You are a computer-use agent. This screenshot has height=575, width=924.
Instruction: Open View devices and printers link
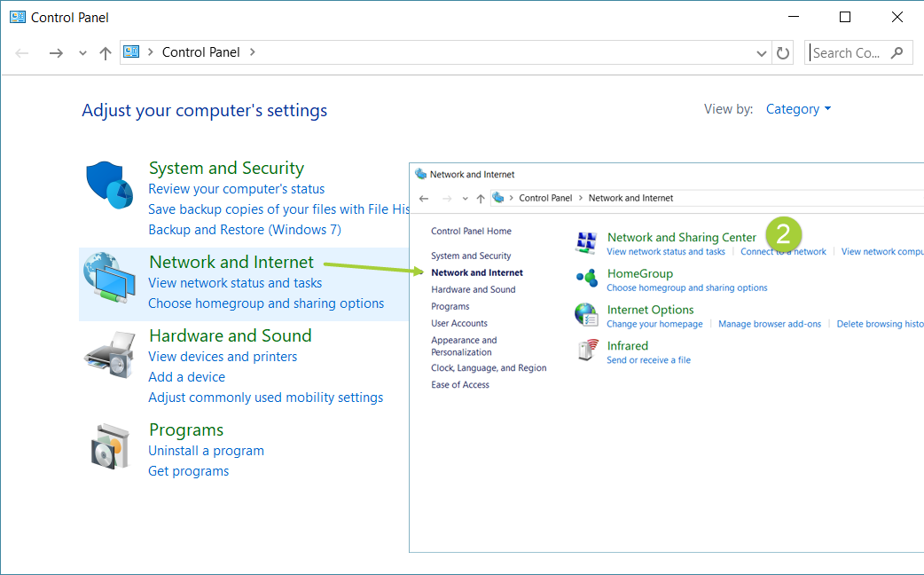pyautogui.click(x=223, y=357)
